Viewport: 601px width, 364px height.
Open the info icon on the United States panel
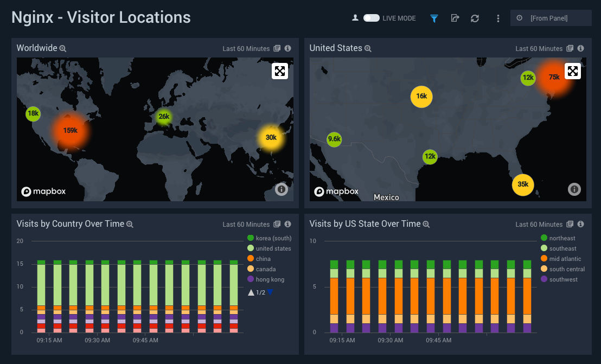coord(580,48)
